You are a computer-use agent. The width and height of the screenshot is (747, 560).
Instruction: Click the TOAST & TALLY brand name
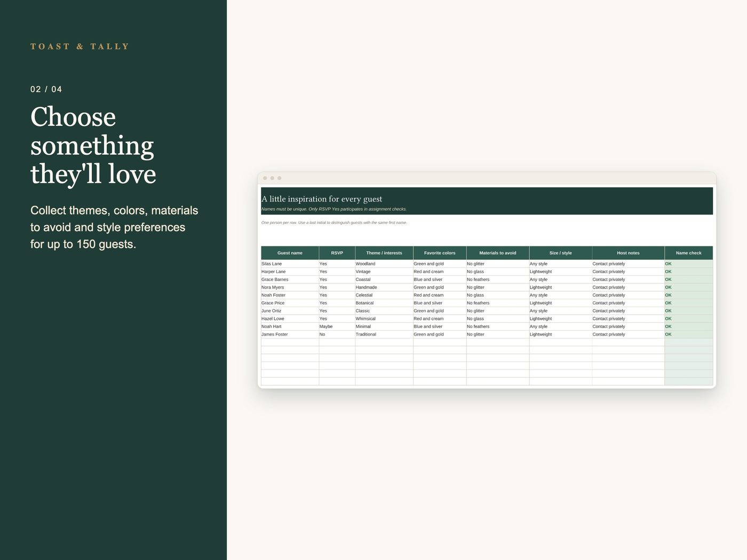click(80, 46)
